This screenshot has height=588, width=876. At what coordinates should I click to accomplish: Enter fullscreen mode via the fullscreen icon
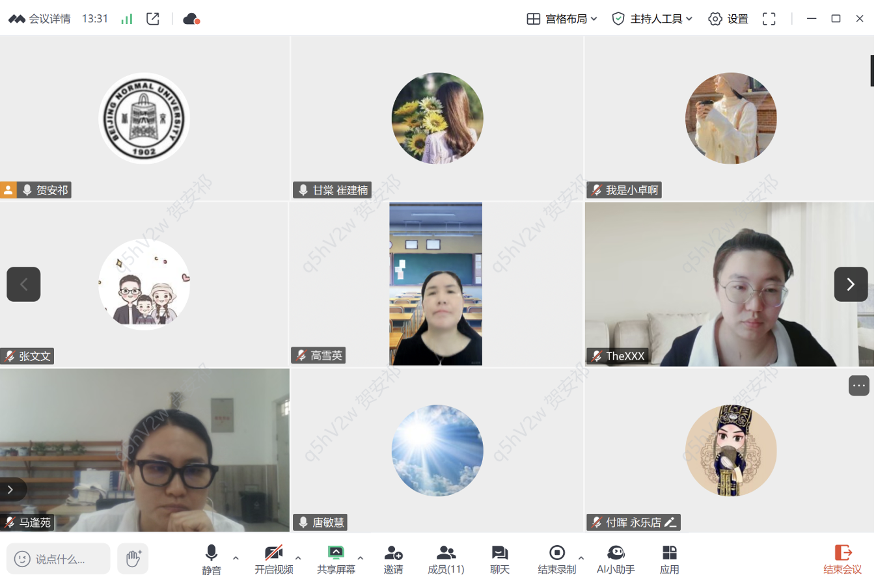pos(769,19)
